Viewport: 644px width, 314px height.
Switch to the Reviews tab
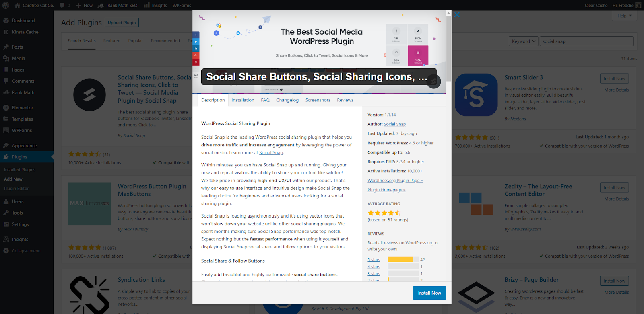click(345, 100)
